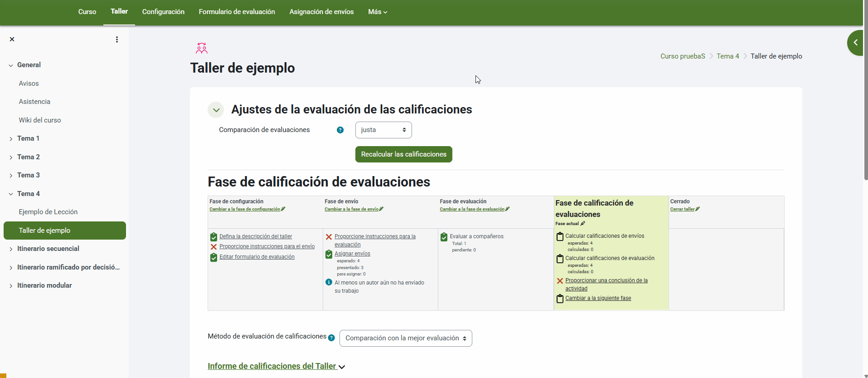Click Cambiar a la fase de evaluación link
This screenshot has width=868, height=378.
pyautogui.click(x=472, y=209)
